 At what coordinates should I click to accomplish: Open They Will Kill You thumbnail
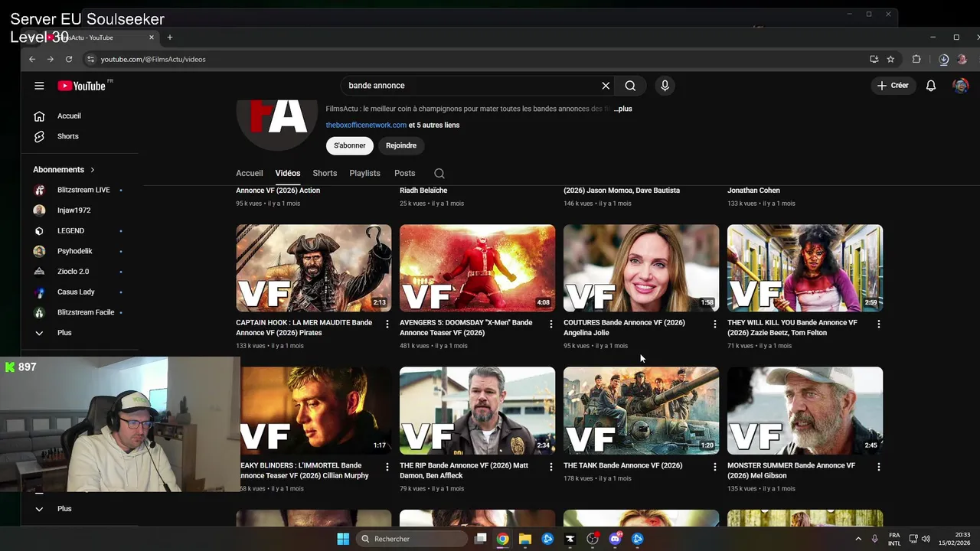(x=805, y=268)
